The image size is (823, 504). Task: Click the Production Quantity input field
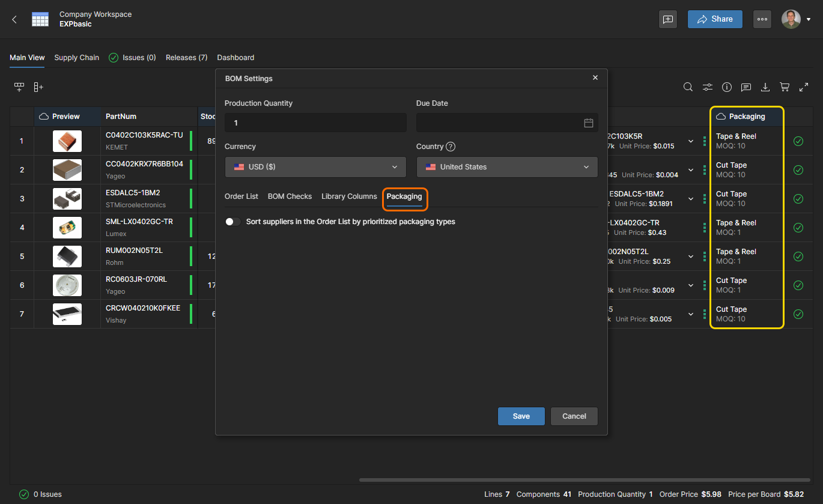click(x=315, y=123)
